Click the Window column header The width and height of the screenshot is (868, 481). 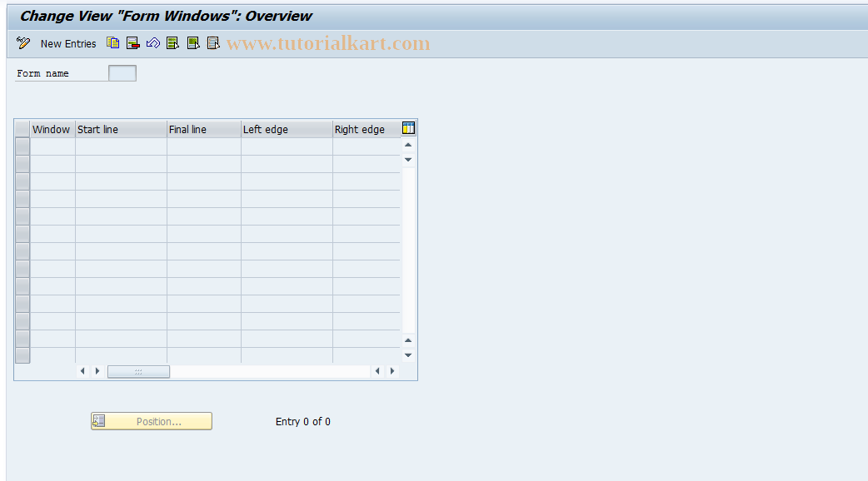point(52,129)
